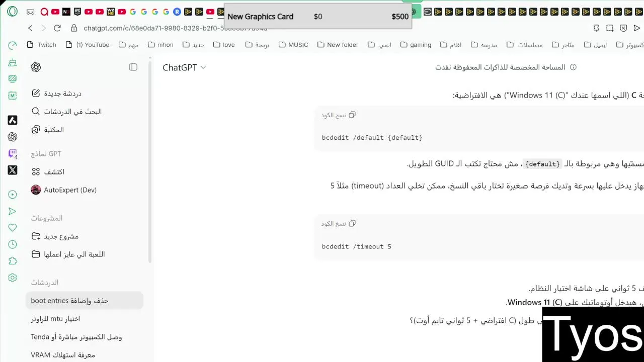
Task: Open the مدرسه bookmarks folder
Action: 484,45
